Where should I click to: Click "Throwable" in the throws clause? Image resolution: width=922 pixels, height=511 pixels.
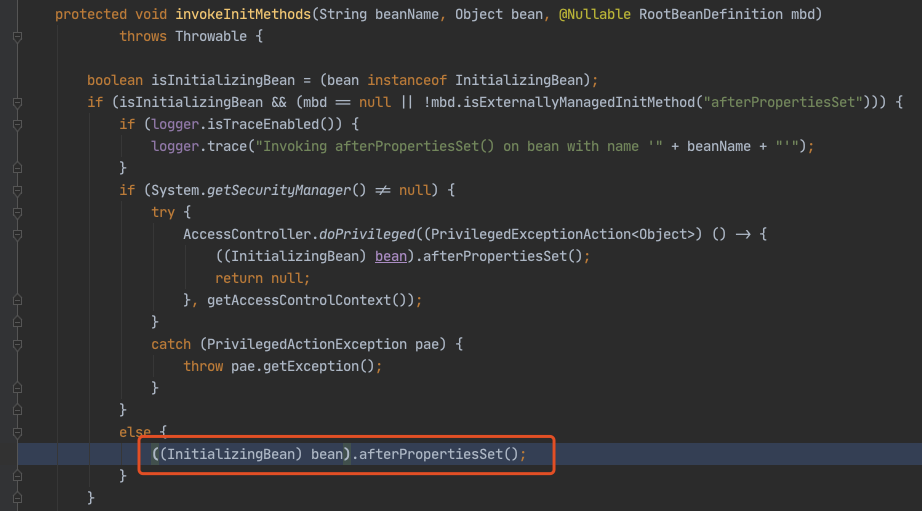[x=211, y=36]
